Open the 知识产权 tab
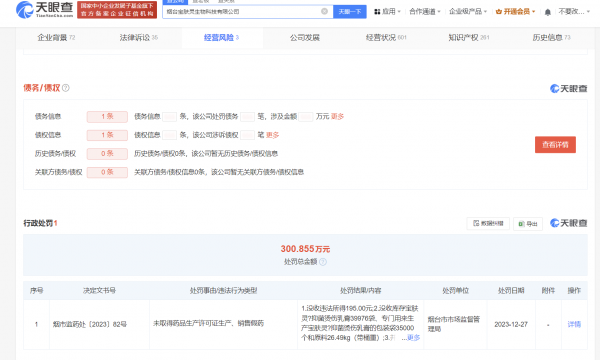 [469, 37]
